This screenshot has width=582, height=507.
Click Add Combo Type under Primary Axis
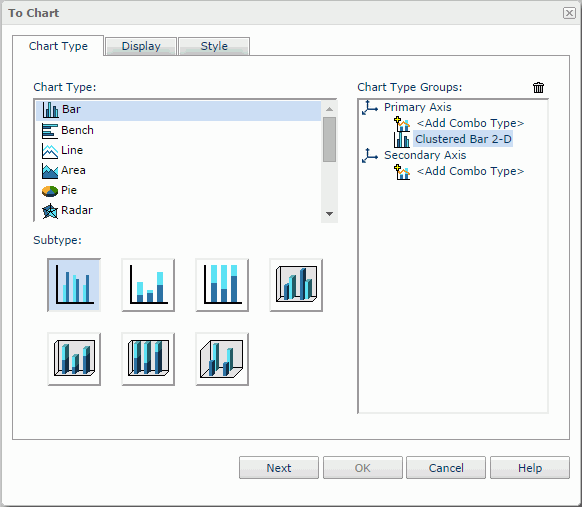470,123
